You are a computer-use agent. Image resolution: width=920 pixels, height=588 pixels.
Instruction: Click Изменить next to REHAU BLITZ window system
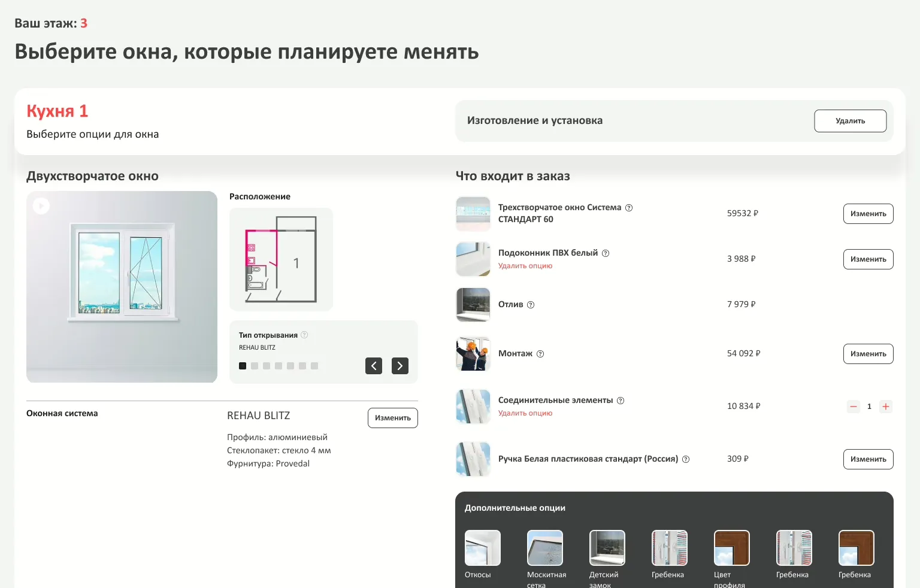392,418
